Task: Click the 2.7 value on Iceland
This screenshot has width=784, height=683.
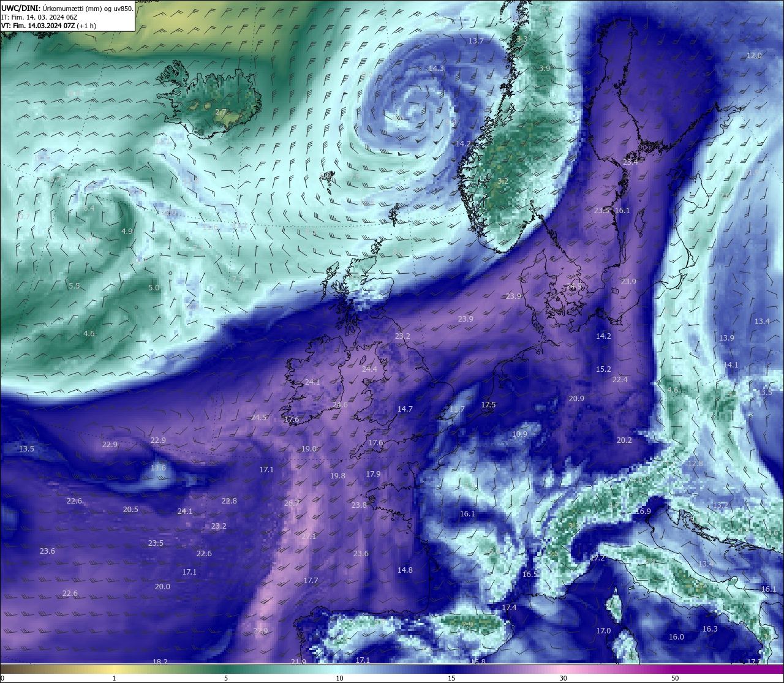Action: tap(221, 112)
